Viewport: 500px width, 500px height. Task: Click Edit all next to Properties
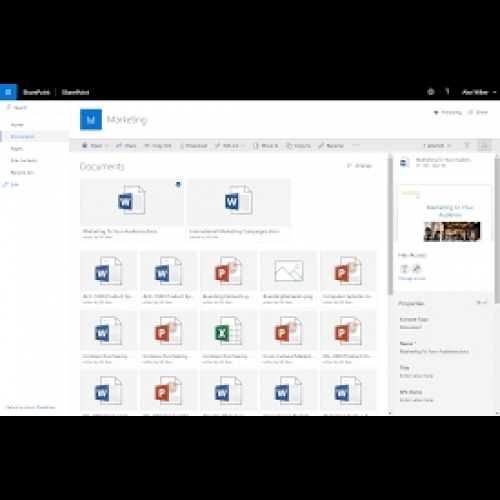(482, 303)
